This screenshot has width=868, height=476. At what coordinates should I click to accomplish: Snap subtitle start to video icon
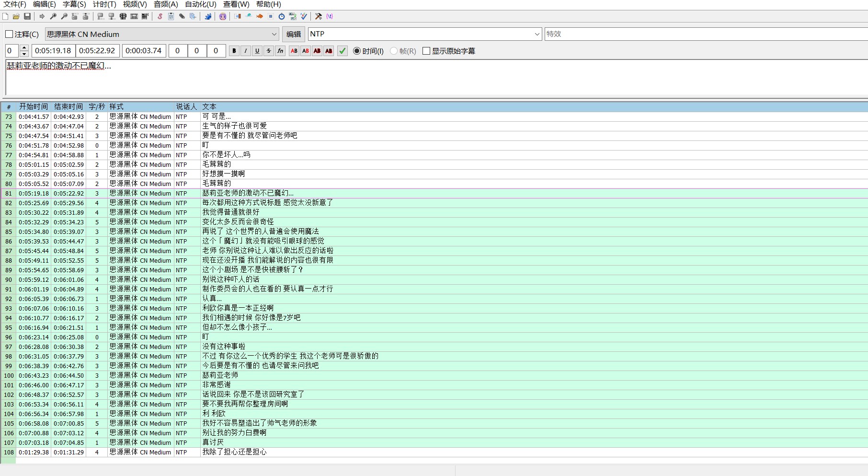click(101, 16)
